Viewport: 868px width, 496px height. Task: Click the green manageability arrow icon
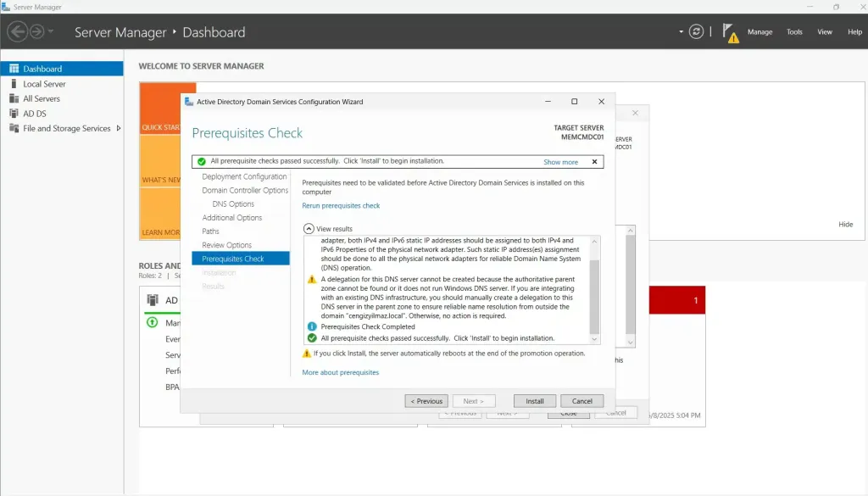[152, 322]
